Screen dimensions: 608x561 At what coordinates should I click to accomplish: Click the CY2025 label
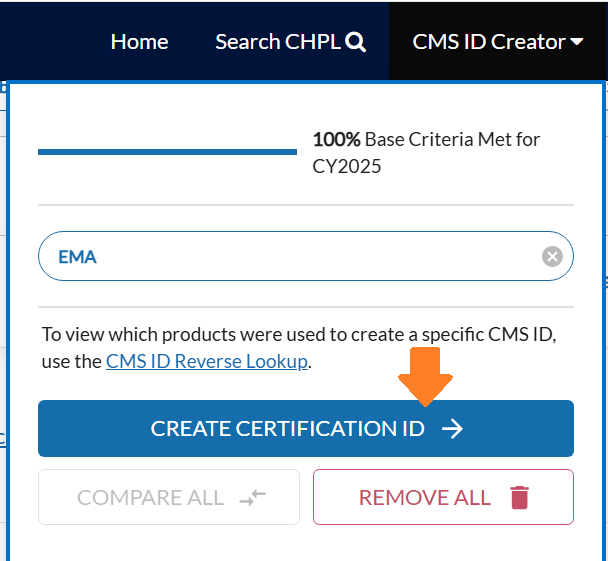tap(347, 166)
